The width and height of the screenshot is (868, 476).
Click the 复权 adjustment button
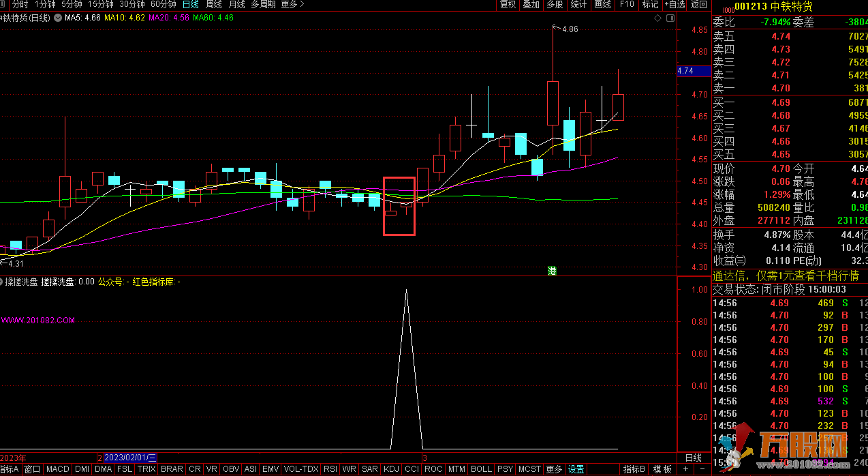point(508,4)
